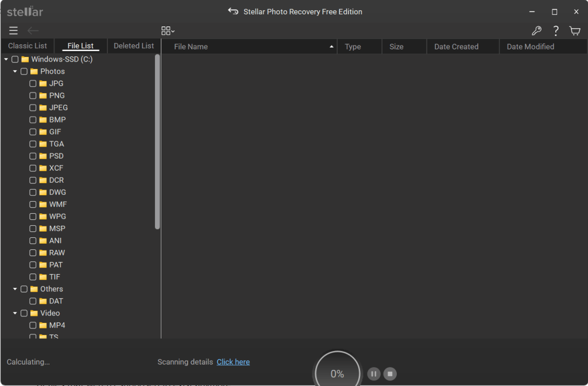Check the Windows-SSD (C:) checkbox
The height and width of the screenshot is (386, 588).
point(15,59)
